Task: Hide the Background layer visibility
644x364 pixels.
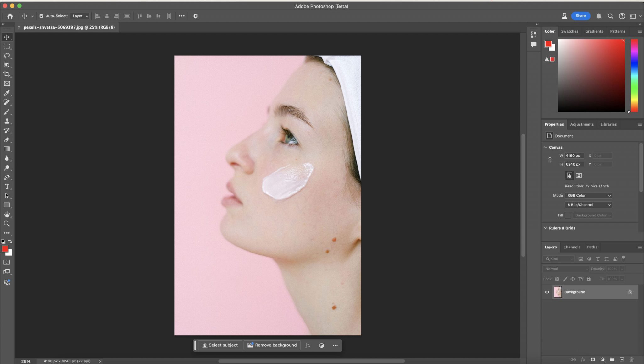Action: (547, 292)
